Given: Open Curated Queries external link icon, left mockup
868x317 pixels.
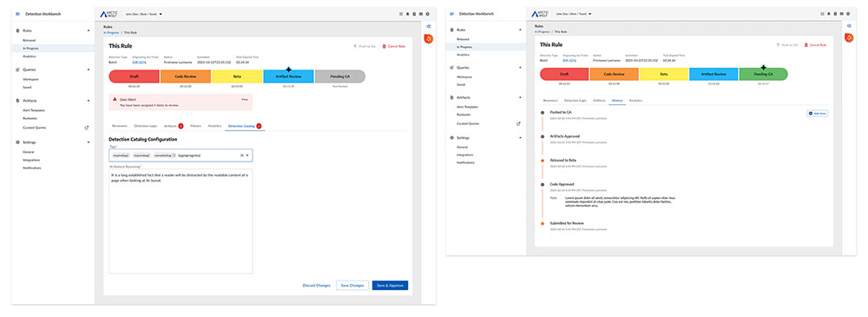Looking at the screenshot, I should (86, 128).
